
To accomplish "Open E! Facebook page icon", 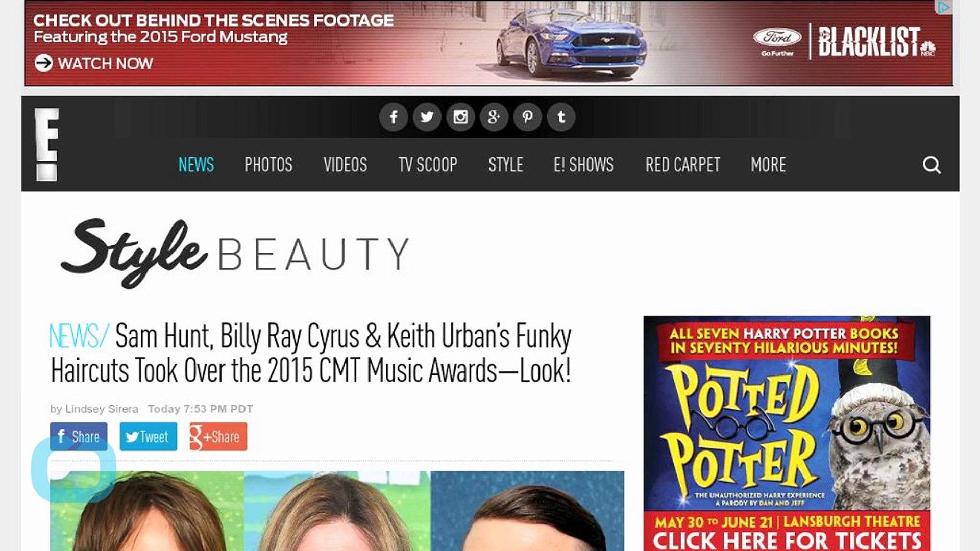I will point(394,117).
